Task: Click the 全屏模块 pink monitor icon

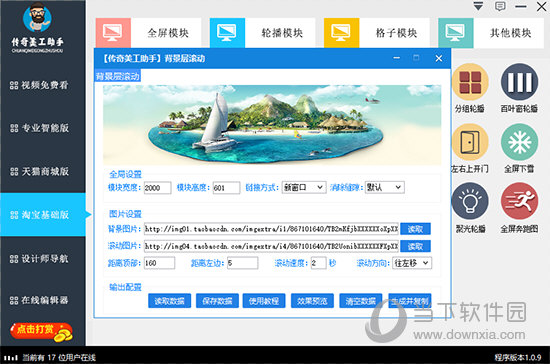Action: pyautogui.click(x=113, y=33)
